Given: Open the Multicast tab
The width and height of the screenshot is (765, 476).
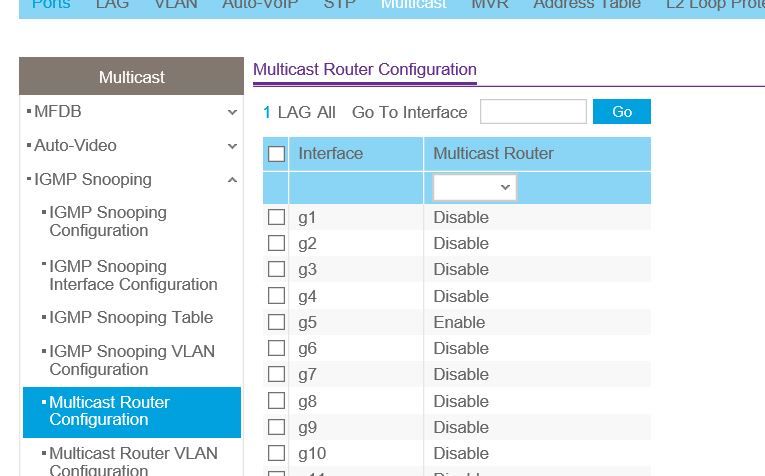Looking at the screenshot, I should 413,4.
